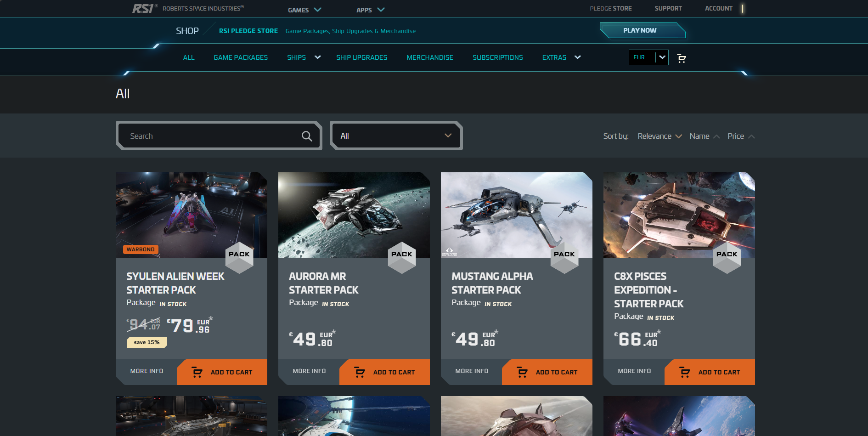Image resolution: width=868 pixels, height=436 pixels.
Task: Open the EUR currency selector
Action: [x=648, y=57]
